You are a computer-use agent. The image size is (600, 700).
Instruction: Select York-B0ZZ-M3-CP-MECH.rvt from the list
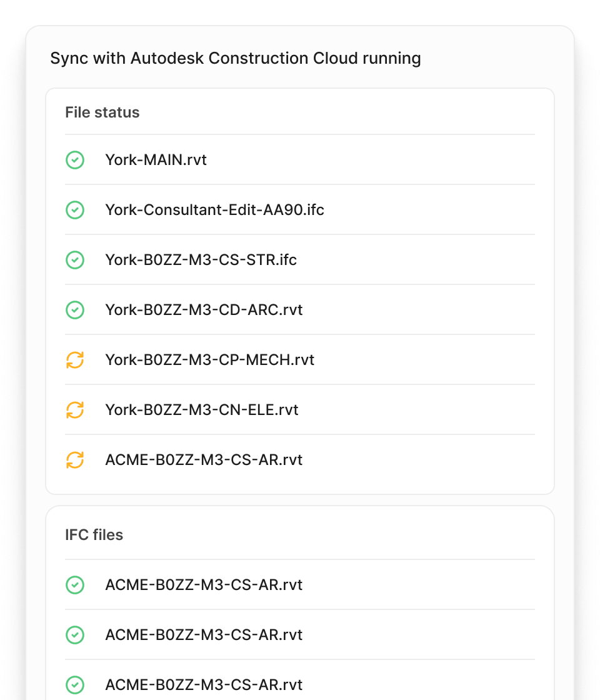click(x=209, y=360)
